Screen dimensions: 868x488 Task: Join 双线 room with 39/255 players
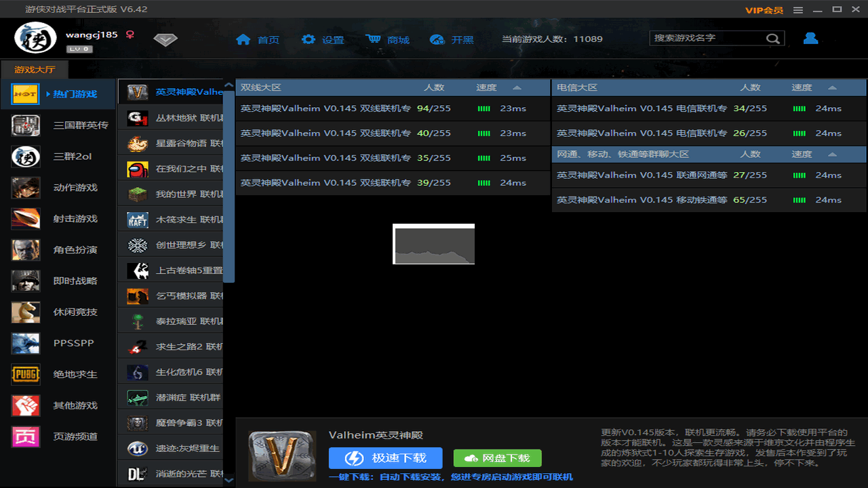pos(393,183)
